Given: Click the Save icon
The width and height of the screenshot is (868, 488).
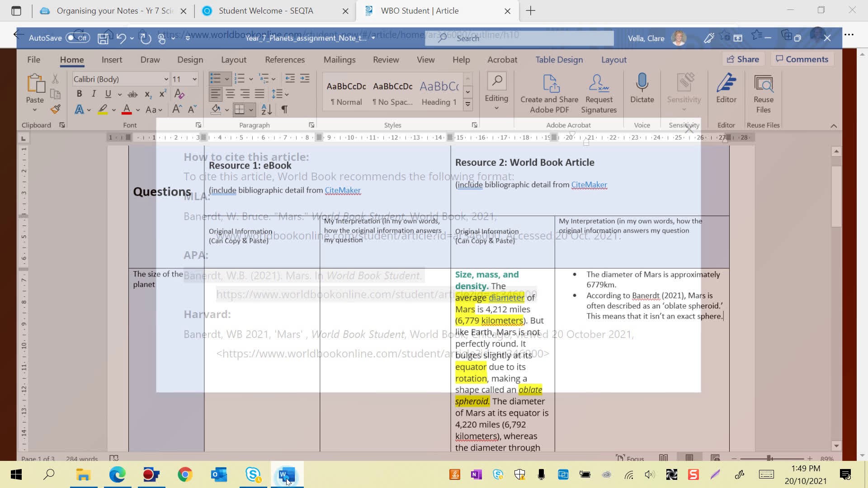Looking at the screenshot, I should (x=103, y=38).
